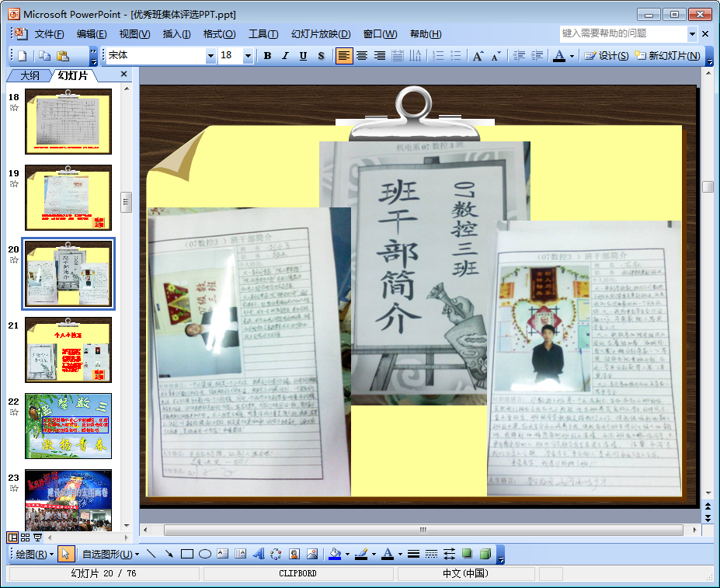Apply Fill Color with the paint bucket
The image size is (720, 588).
coord(336,554)
